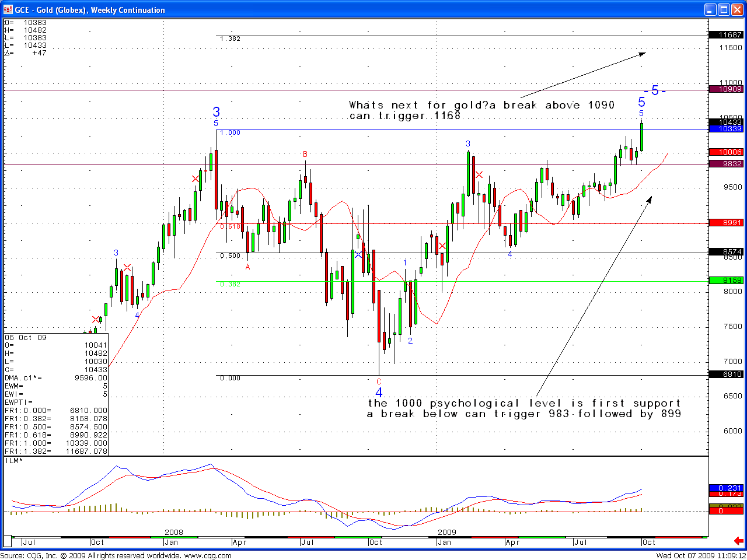The height and width of the screenshot is (560, 747).
Task: Click the red B wave label
Action: (305, 155)
